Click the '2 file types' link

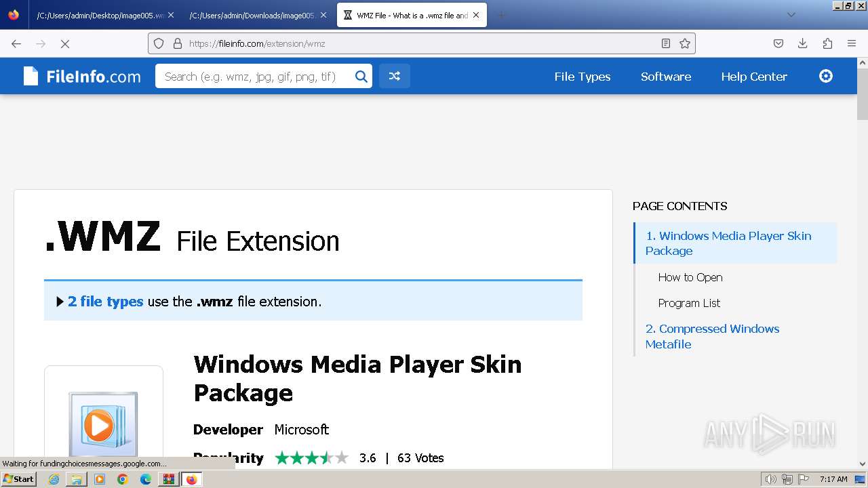[x=105, y=302]
